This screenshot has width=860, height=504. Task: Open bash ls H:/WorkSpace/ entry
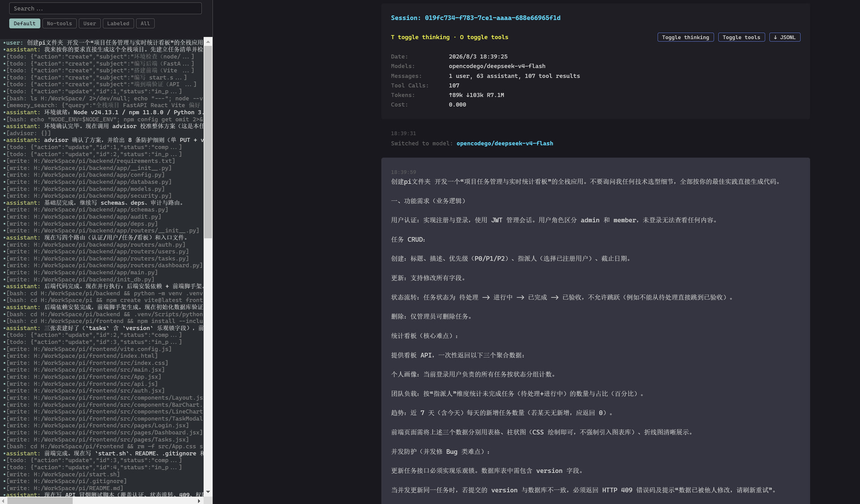coord(104,98)
